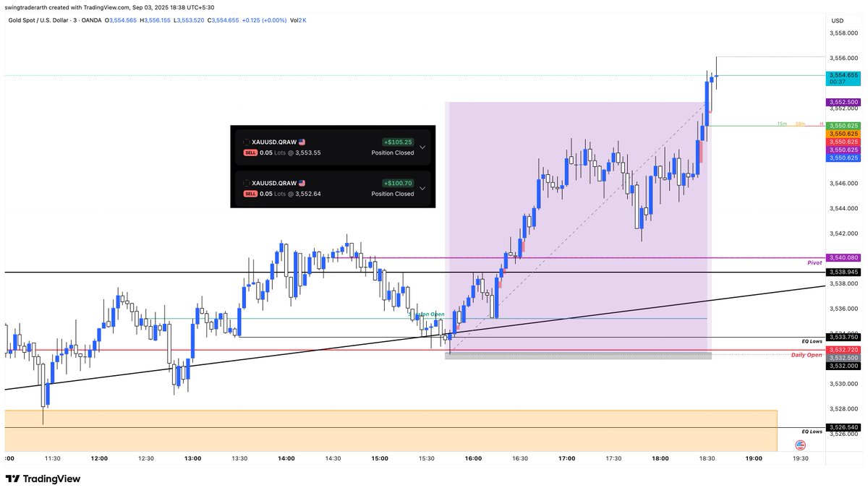The image size is (868, 493).
Task: Expand the second Position Closed card chevron
Action: click(422, 189)
